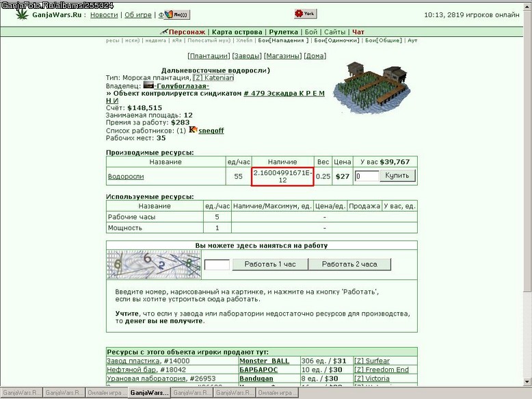Click the account balance $148,515
The height and width of the screenshot is (399, 532).
pos(145,108)
